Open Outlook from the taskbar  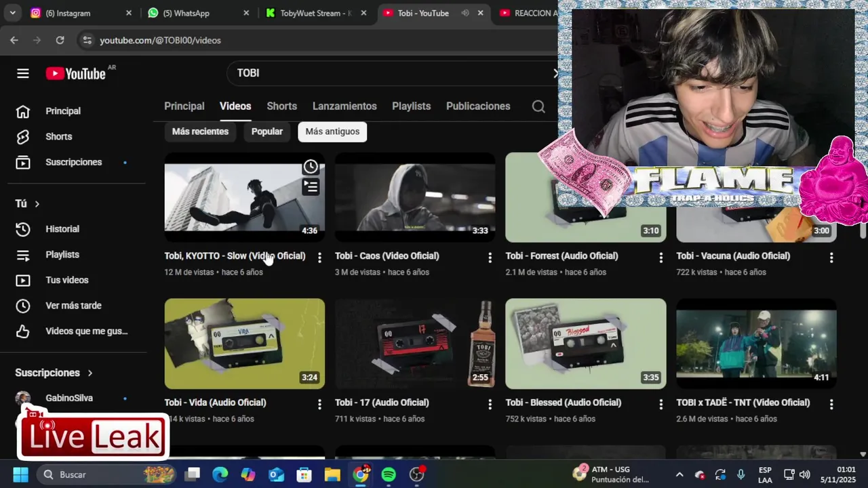click(x=276, y=474)
